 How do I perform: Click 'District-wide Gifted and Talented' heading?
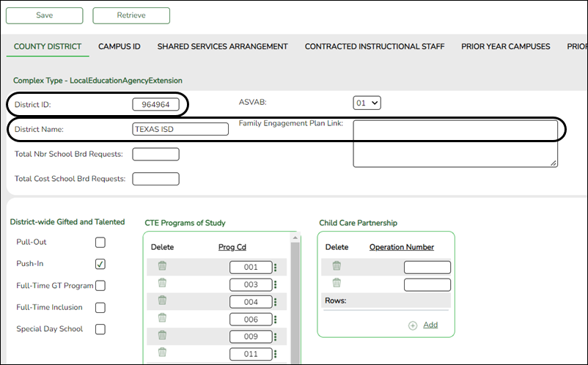pos(67,222)
